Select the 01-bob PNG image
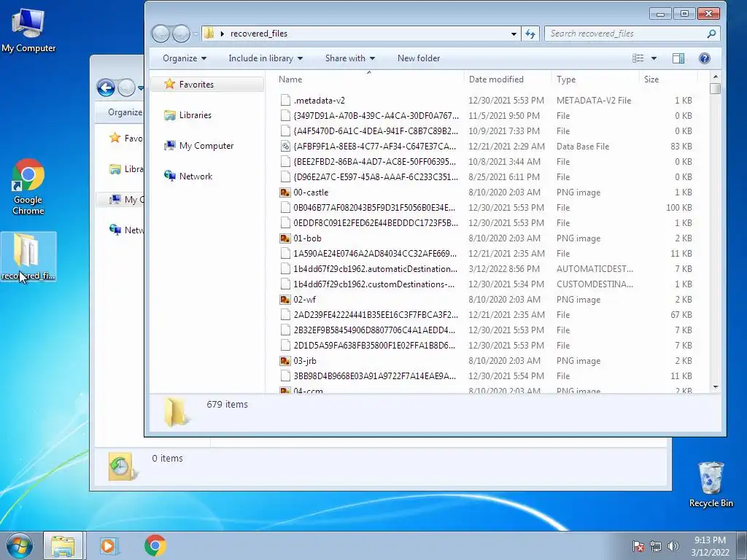 point(486,238)
